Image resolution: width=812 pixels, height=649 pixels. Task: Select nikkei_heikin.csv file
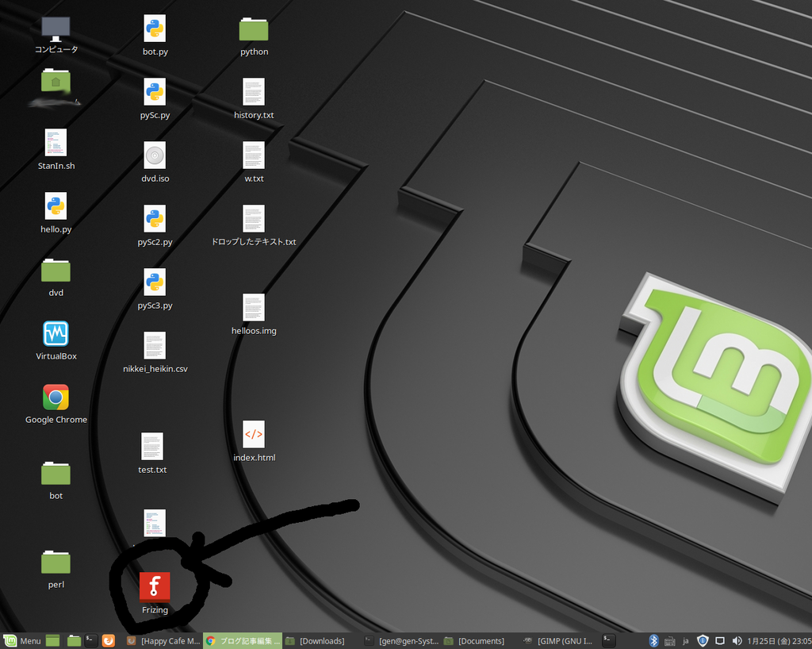point(155,345)
